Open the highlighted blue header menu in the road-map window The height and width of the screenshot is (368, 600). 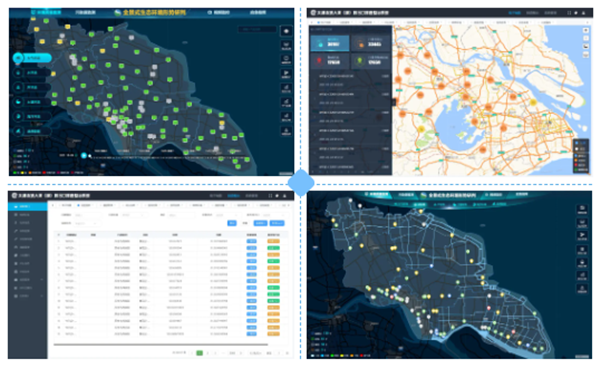coord(515,13)
